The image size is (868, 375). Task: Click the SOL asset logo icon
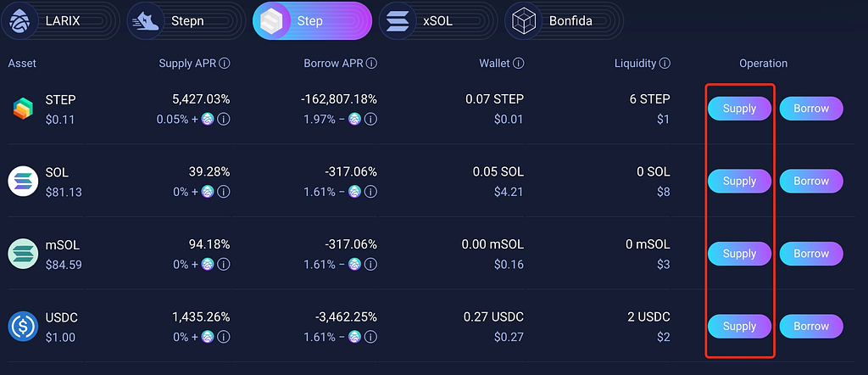23,181
